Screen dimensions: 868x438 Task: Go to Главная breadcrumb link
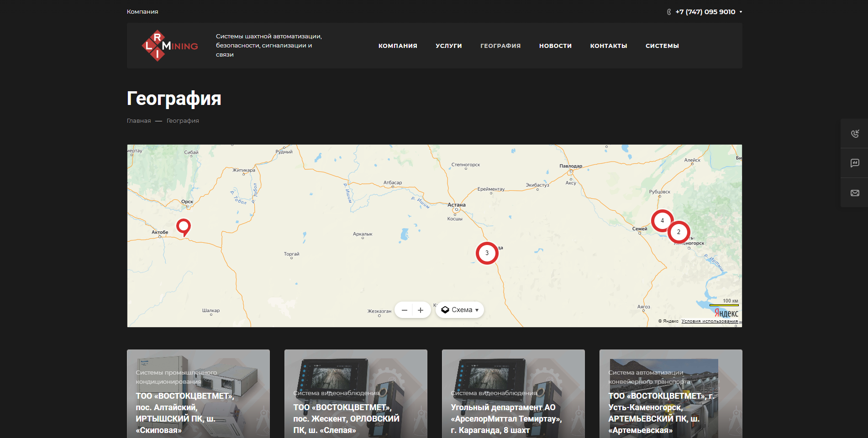point(139,121)
